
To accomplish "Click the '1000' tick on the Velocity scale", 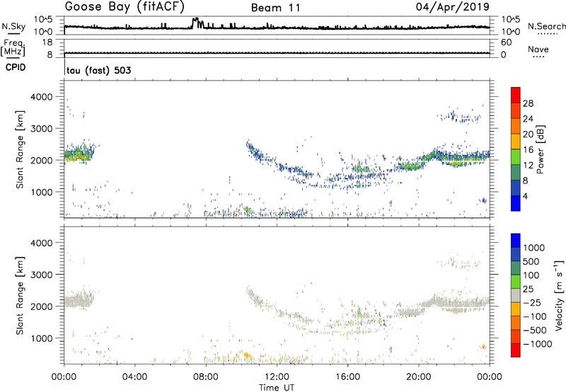I will tap(533, 248).
